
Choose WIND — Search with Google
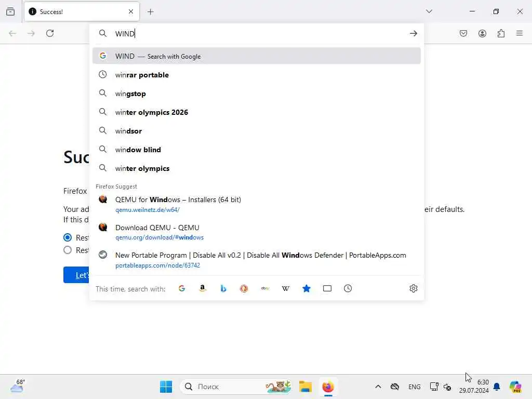tap(257, 56)
